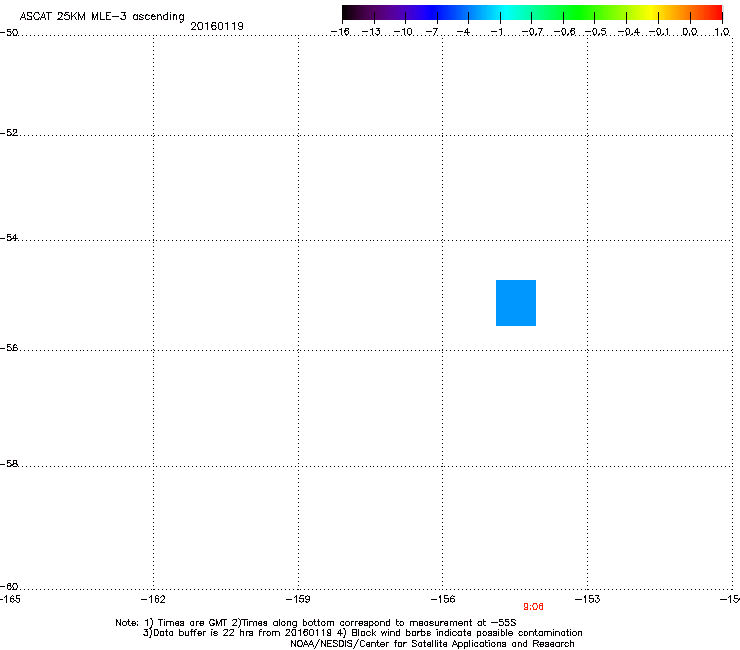
Task: Click the -58 latitude axis label
Action: [x=9, y=464]
